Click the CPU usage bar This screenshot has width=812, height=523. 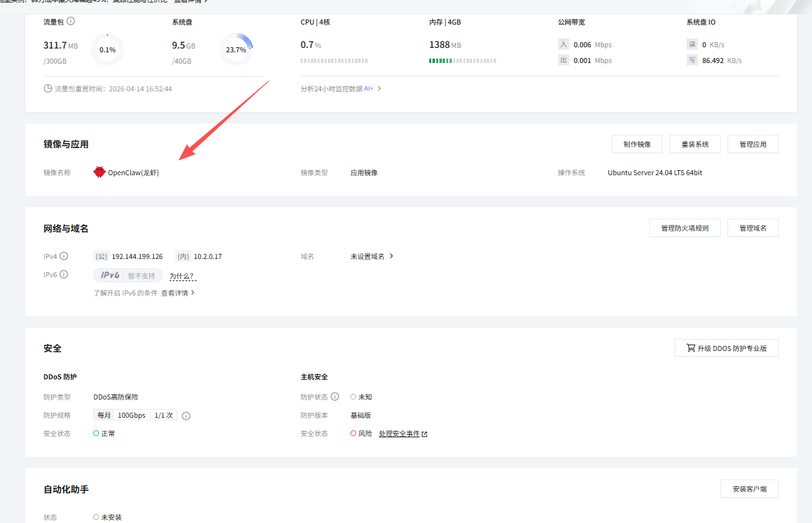[334, 61]
